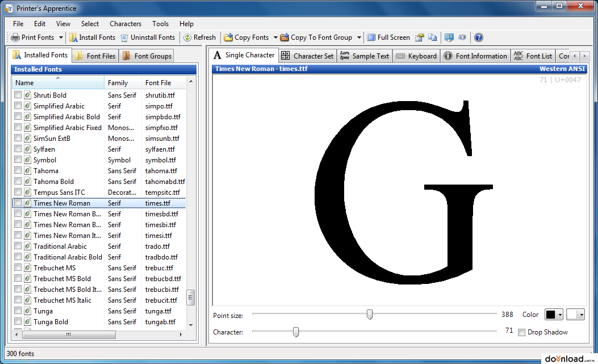Click the Font Files tab folder icon
598x364 pixels.
click(79, 56)
